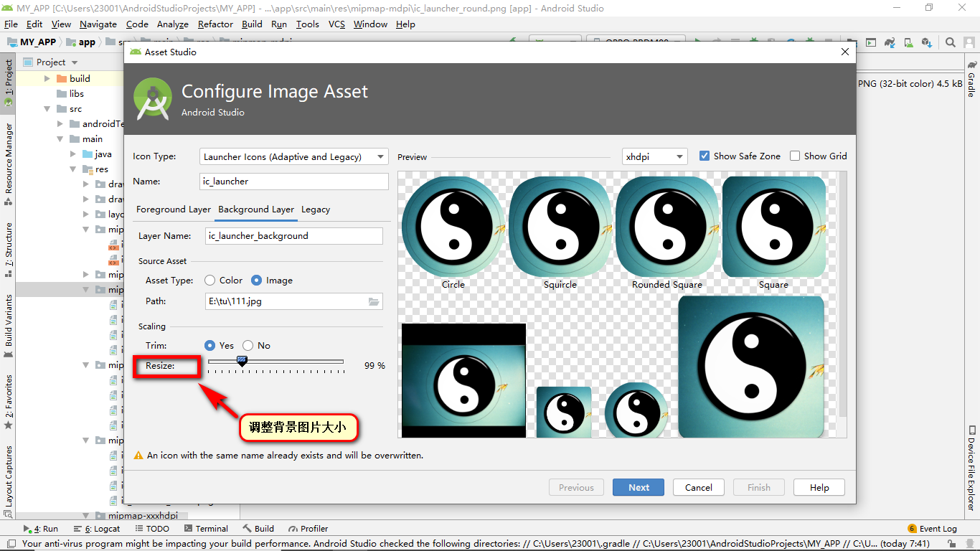980x551 pixels.
Task: Open the File menu
Action: 11,24
